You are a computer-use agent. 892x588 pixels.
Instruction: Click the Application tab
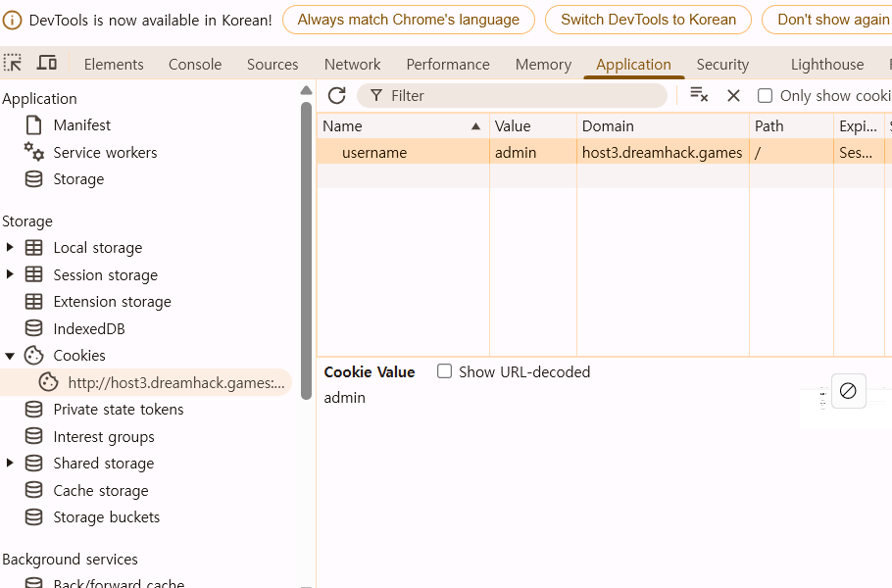[633, 65]
